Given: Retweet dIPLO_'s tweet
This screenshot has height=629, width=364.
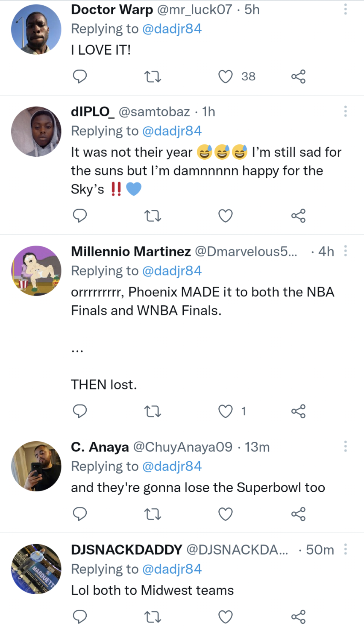Looking at the screenshot, I should pos(153,216).
